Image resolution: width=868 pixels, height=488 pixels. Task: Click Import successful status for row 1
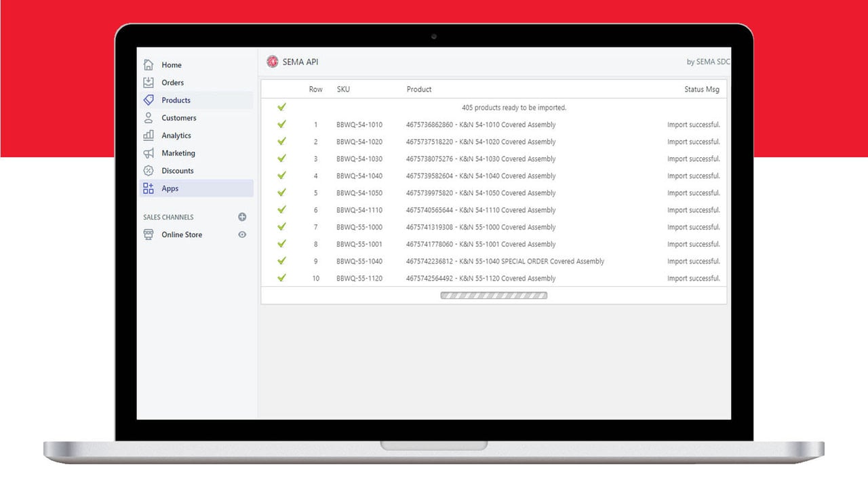pyautogui.click(x=694, y=125)
